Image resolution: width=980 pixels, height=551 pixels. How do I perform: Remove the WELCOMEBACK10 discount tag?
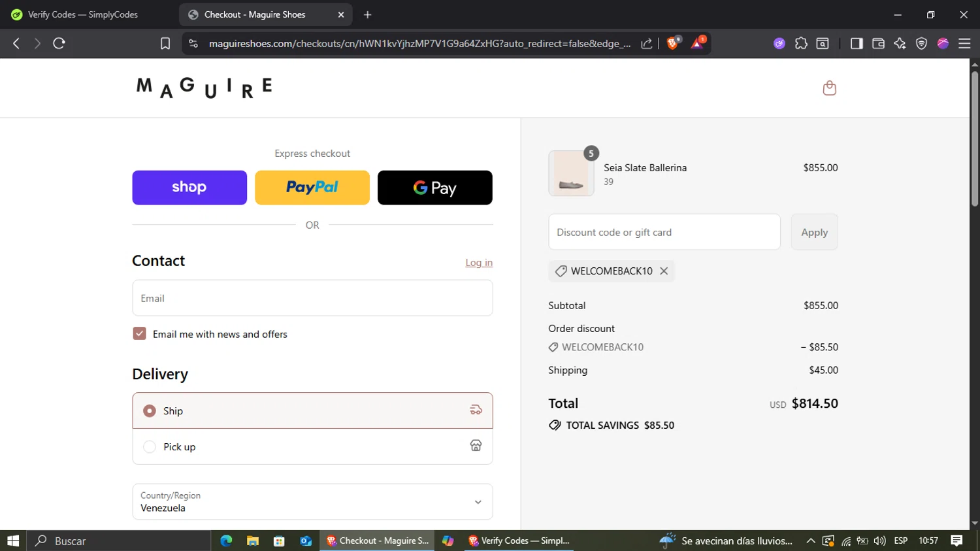pos(664,271)
